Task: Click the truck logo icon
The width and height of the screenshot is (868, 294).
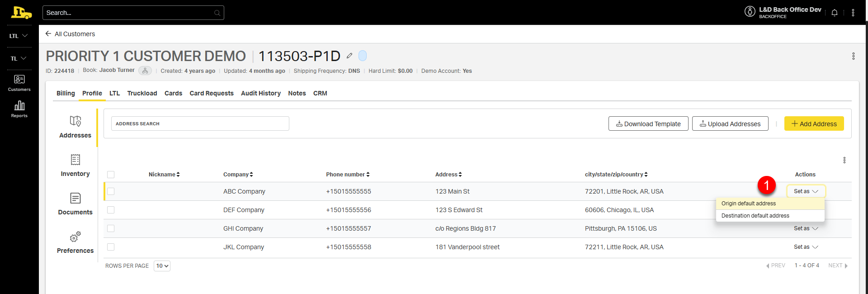Action: click(21, 13)
